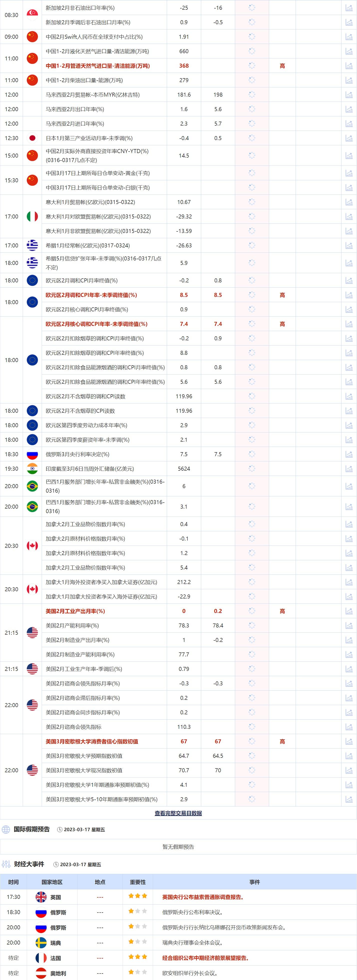Open chart icon for 希腊1月经常帐 row
357x980 pixels.
click(349, 245)
